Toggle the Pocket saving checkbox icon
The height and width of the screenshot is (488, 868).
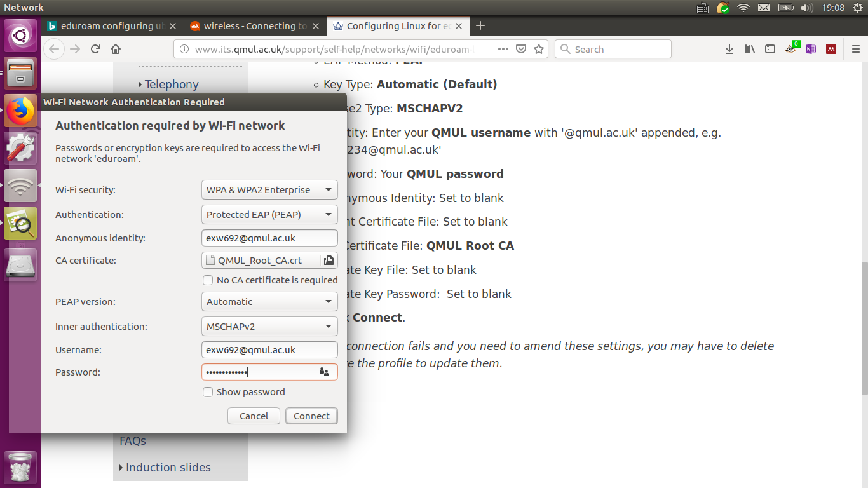click(x=521, y=49)
